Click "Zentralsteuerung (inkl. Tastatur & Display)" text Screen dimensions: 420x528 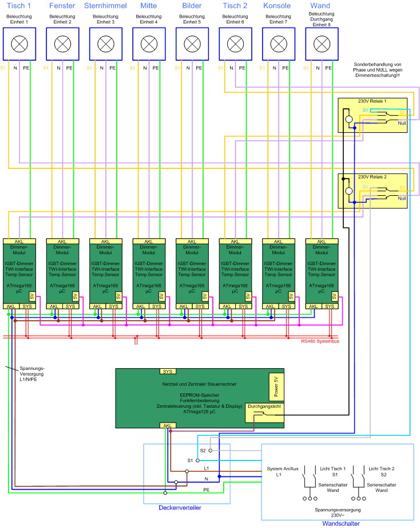pos(199,406)
